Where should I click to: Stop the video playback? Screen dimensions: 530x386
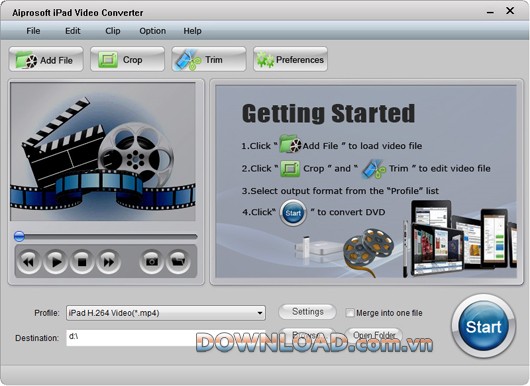pyautogui.click(x=82, y=261)
